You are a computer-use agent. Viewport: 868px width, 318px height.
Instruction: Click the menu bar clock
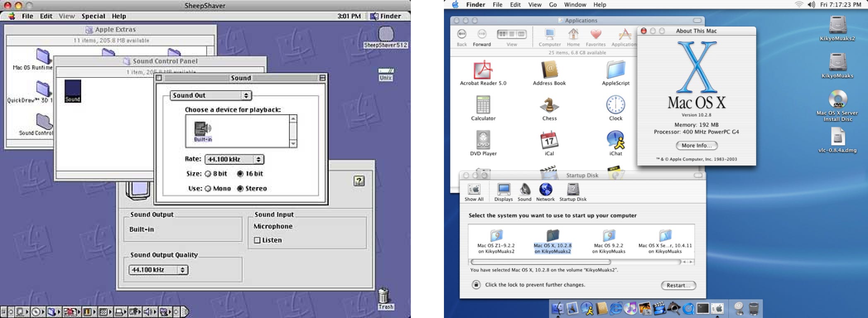(x=841, y=5)
